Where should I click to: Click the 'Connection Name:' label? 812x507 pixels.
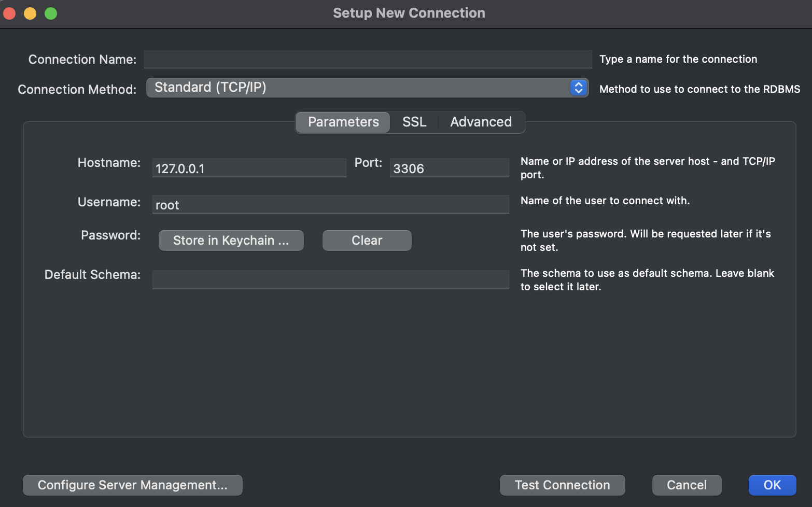pyautogui.click(x=82, y=60)
